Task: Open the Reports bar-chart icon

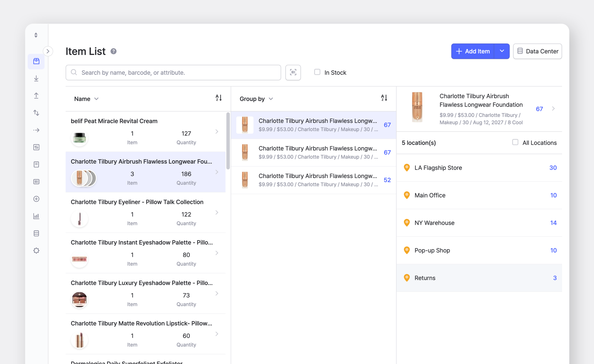Action: [x=36, y=216]
